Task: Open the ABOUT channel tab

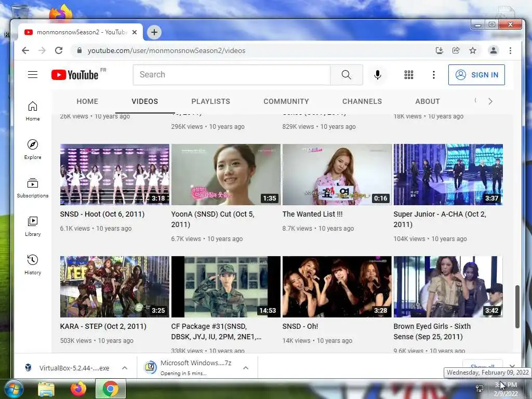Action: 428,101
